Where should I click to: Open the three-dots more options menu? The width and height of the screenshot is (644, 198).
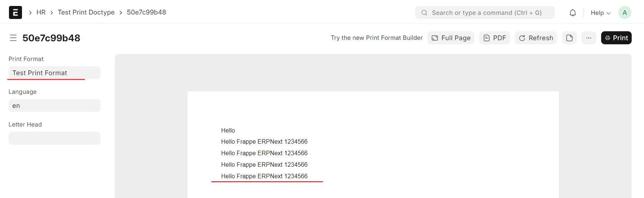[588, 38]
